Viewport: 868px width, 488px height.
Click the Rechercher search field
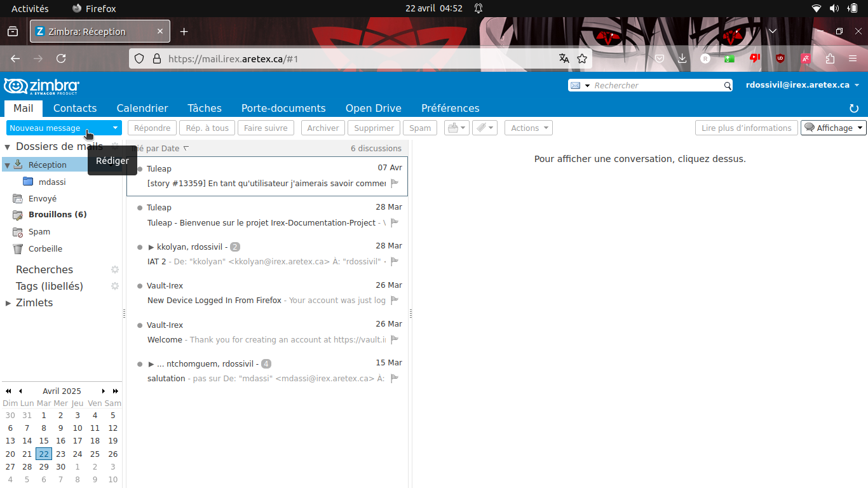(657, 85)
